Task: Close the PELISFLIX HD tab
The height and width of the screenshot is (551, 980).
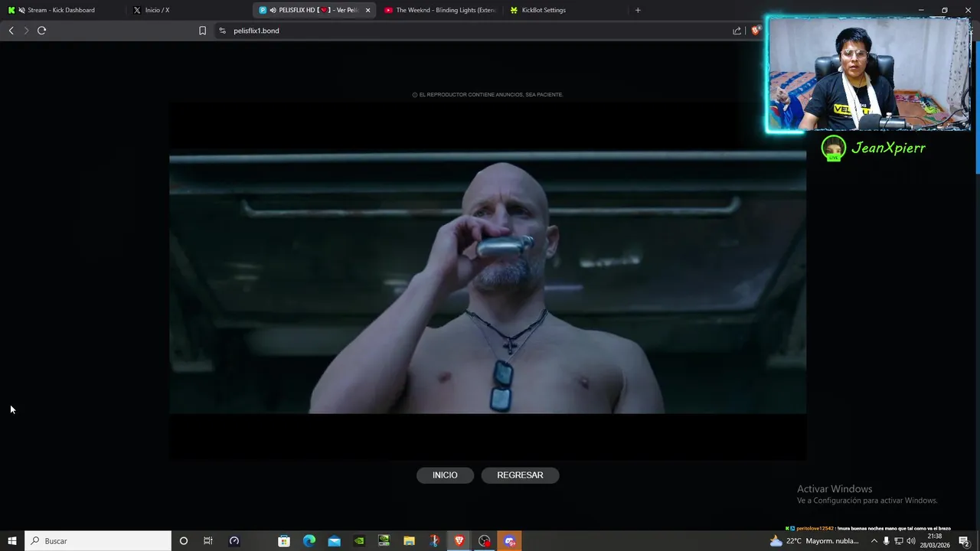Action: tap(368, 10)
